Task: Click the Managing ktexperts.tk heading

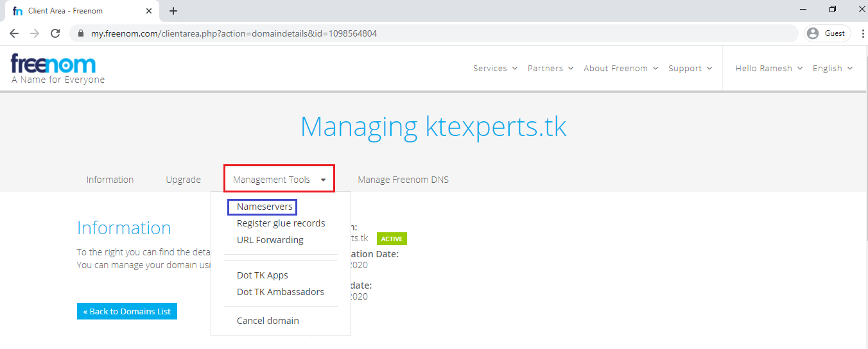Action: [433, 127]
